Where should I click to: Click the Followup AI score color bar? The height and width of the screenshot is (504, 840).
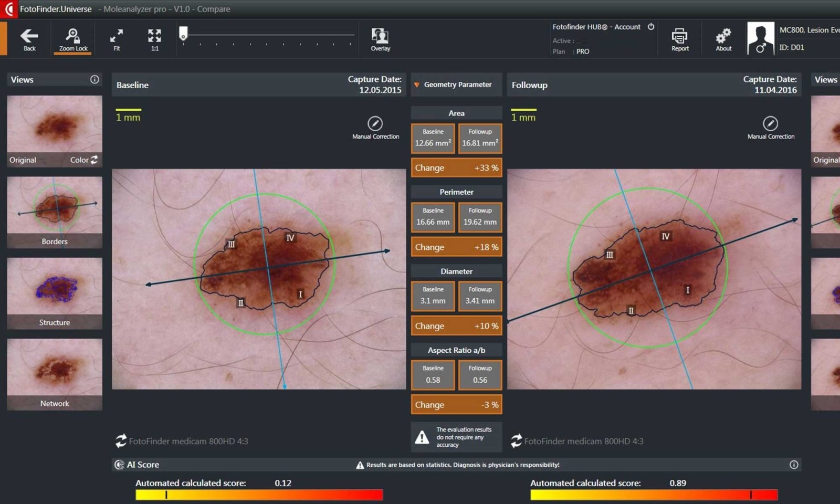(654, 495)
